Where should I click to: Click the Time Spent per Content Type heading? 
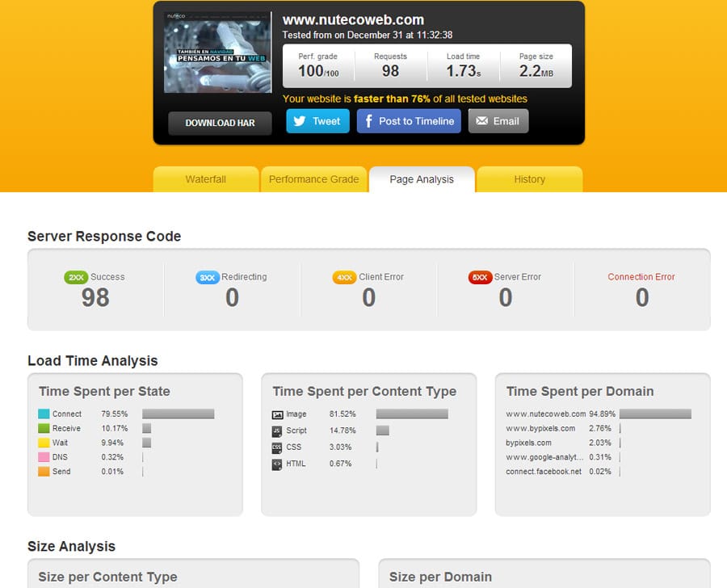point(364,392)
